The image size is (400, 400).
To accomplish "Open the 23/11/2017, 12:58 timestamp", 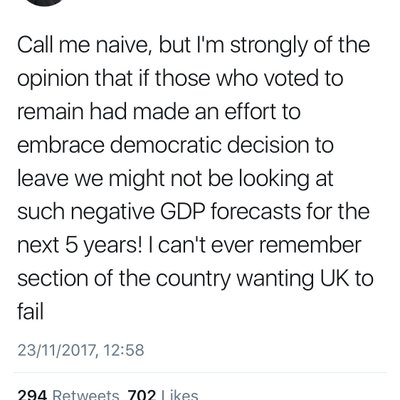I will 81,350.
